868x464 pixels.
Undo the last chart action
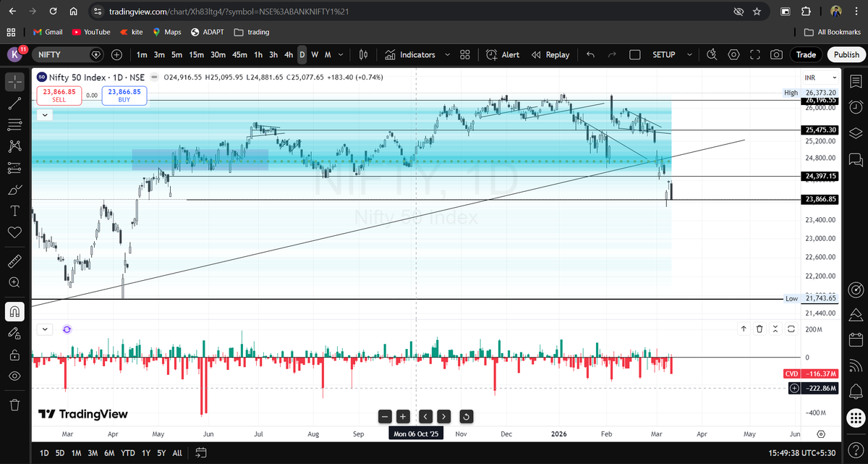click(x=590, y=54)
